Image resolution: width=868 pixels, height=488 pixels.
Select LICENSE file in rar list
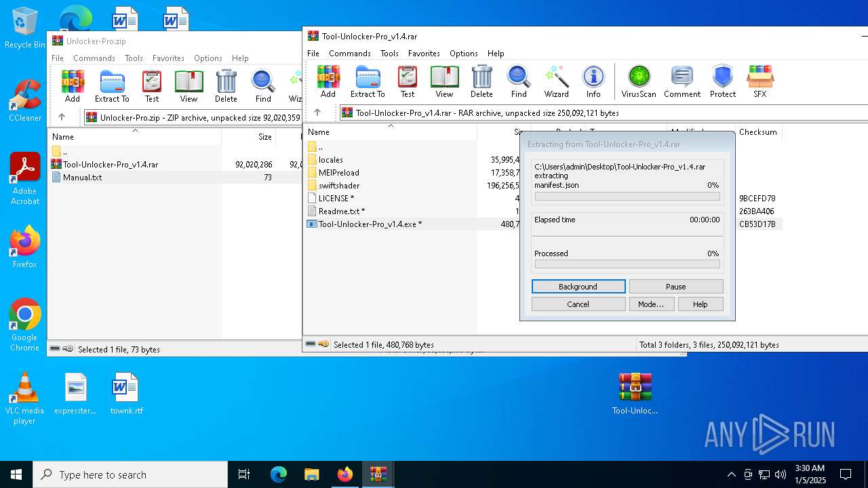(336, 199)
